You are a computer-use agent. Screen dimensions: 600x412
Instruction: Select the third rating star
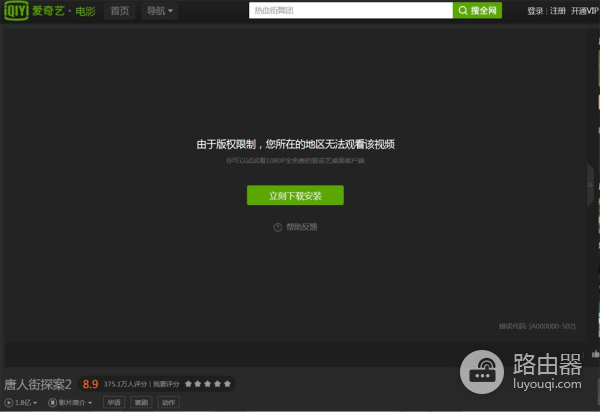click(208, 384)
